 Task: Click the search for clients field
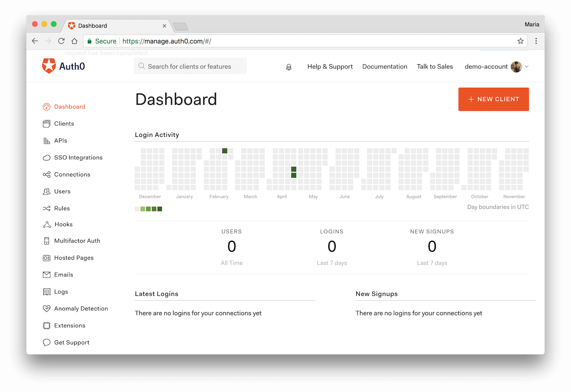[190, 66]
